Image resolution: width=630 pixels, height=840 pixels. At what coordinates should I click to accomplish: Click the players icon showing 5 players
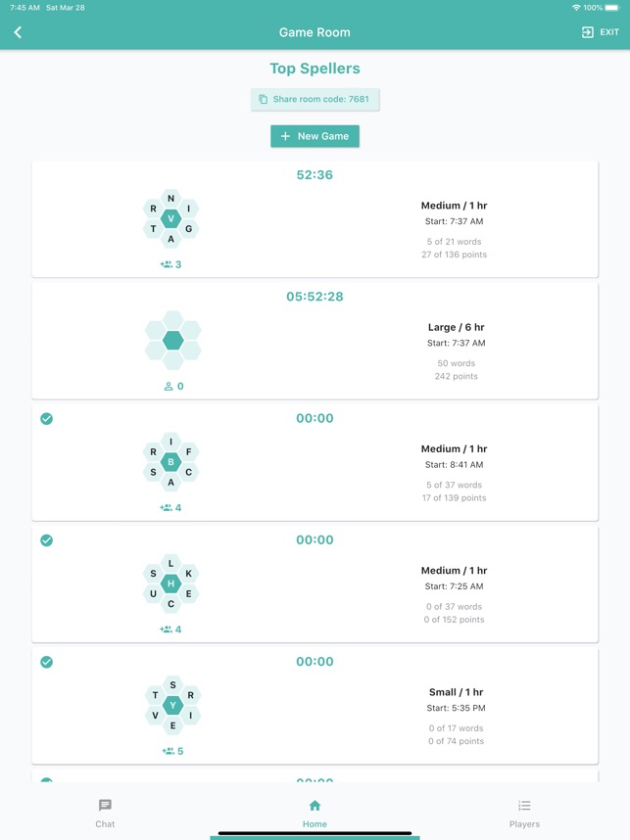[x=168, y=751]
